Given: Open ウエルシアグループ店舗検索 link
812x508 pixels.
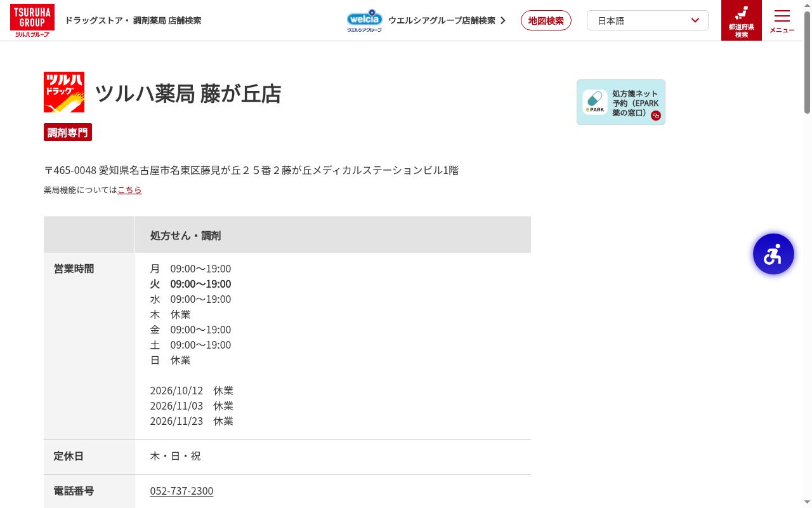Looking at the screenshot, I should click(447, 20).
